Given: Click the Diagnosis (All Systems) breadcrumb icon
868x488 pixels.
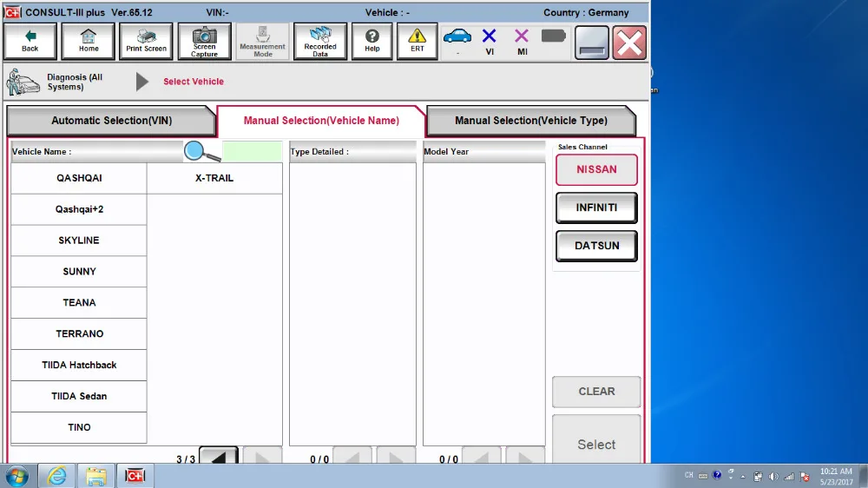Looking at the screenshot, I should 23,82.
